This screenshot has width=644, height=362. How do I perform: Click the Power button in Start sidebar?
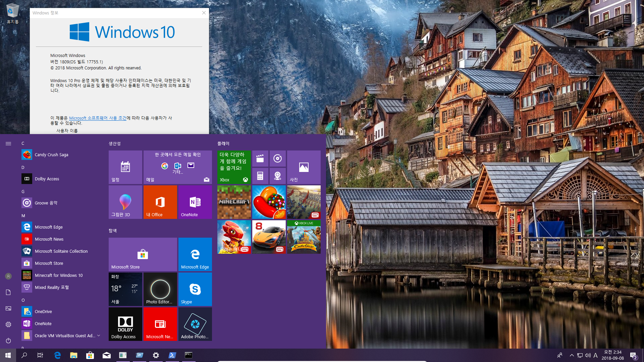click(x=8, y=341)
